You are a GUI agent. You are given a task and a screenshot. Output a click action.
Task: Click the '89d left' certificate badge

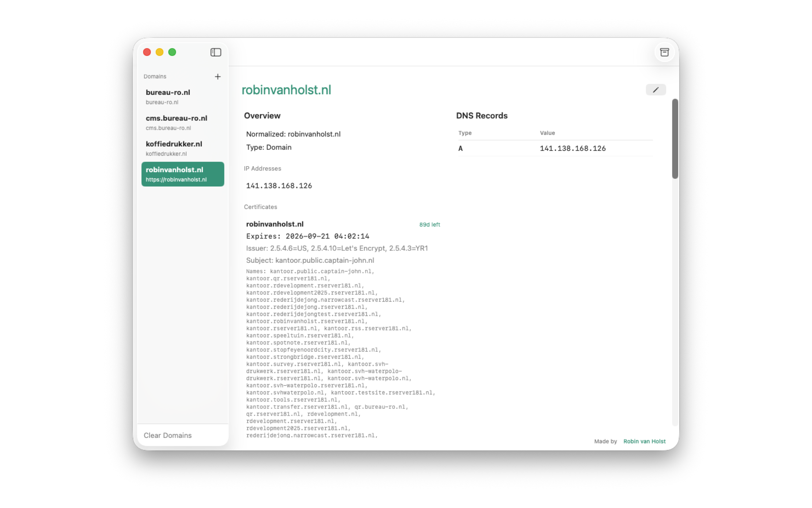(429, 224)
